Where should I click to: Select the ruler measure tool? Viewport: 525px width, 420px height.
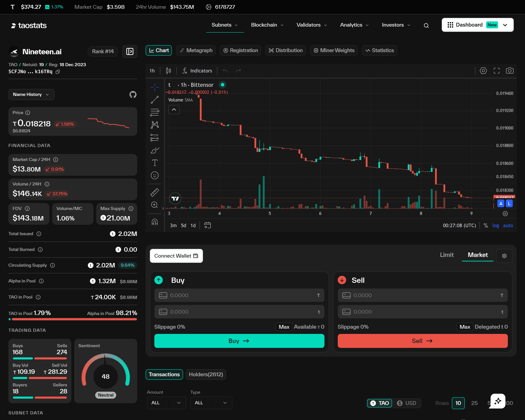click(x=155, y=192)
